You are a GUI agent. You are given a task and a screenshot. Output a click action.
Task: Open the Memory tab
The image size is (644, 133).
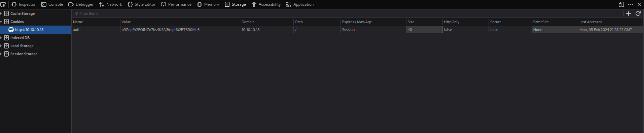pyautogui.click(x=208, y=4)
